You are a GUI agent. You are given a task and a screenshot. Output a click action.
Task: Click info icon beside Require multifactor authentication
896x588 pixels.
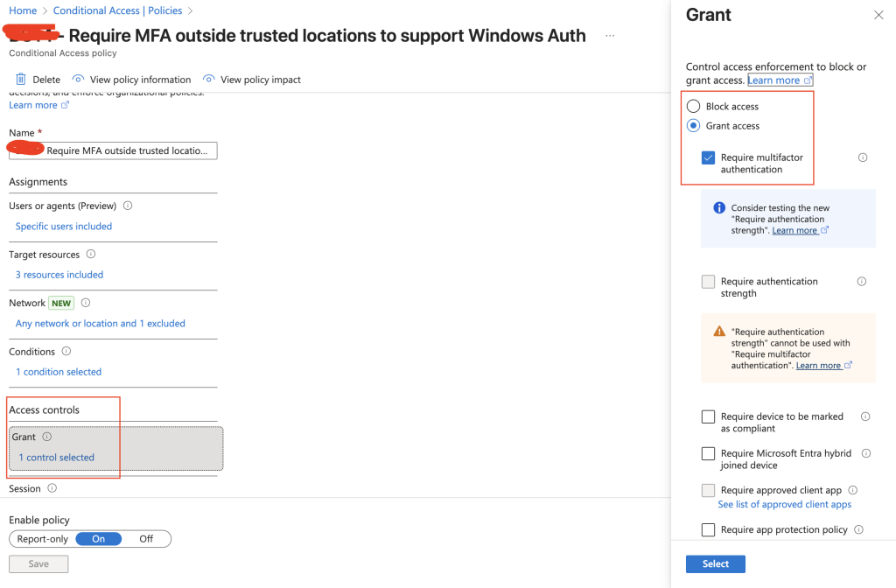[x=863, y=158]
